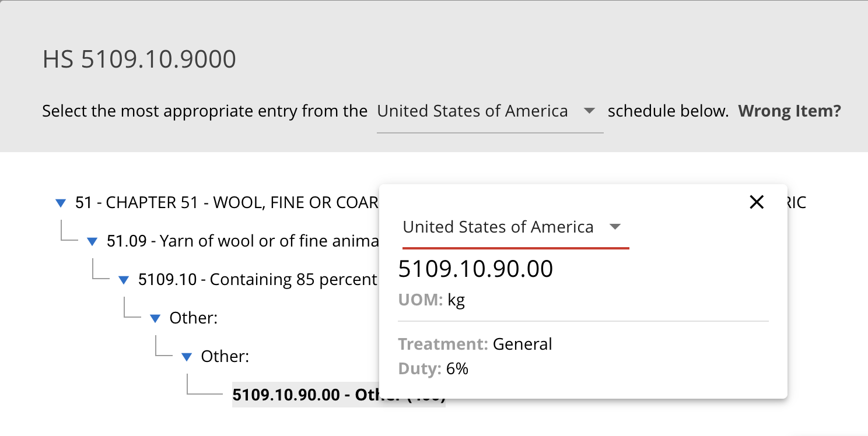Click the Wrong Item? link
Viewport: 868px width, 436px height.
789,111
